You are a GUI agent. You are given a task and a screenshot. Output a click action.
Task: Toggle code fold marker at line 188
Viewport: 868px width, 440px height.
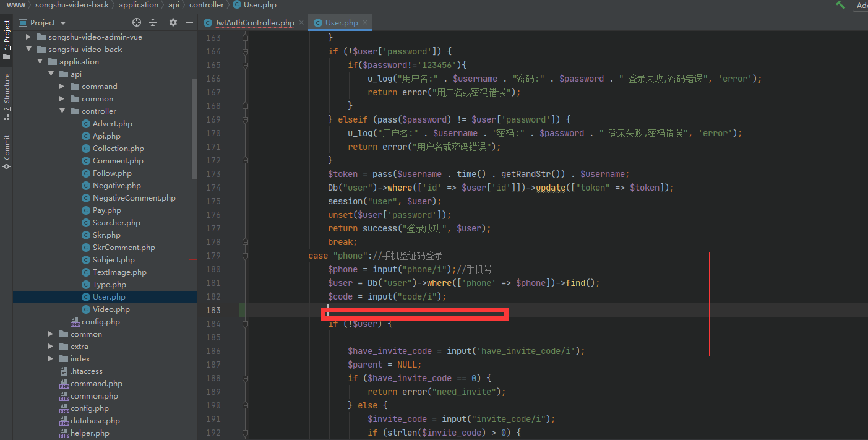click(246, 378)
